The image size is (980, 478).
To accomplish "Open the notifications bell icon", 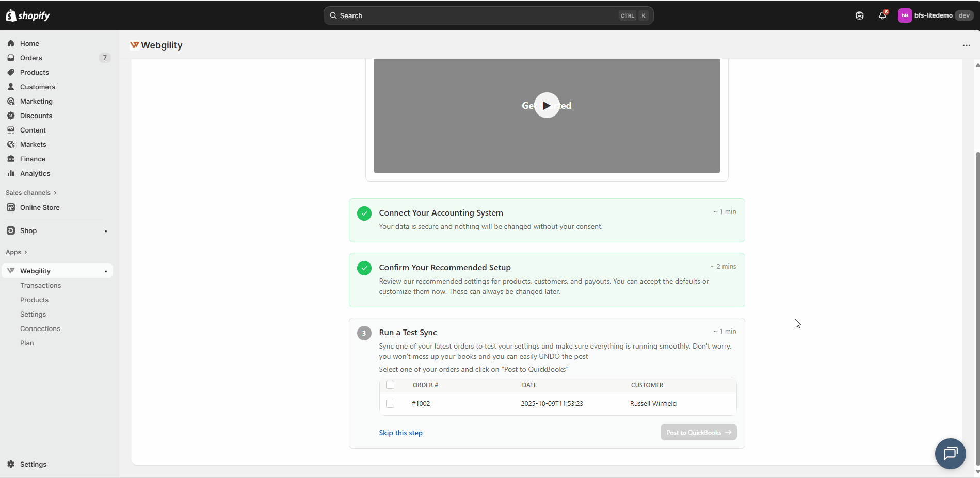I will (882, 15).
